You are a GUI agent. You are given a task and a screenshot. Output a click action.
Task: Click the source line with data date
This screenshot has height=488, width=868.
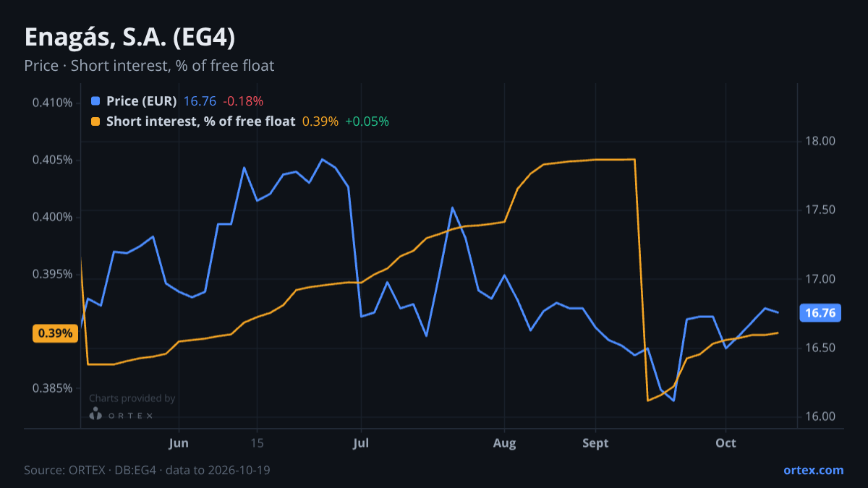[147, 470]
